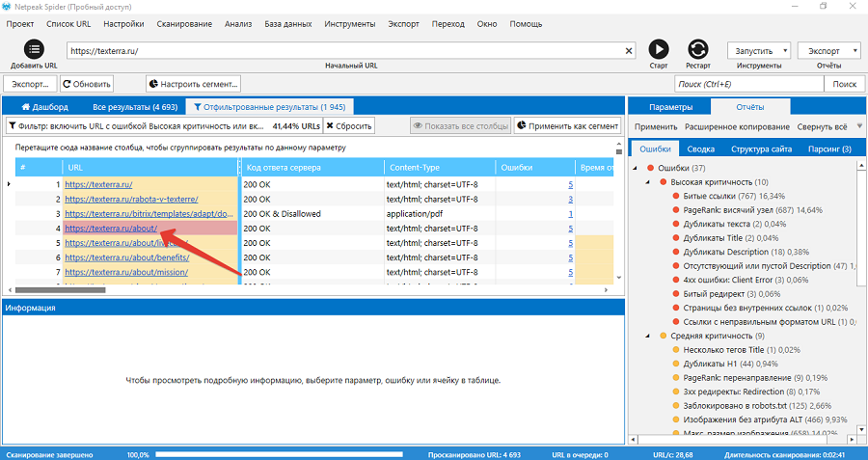The height and width of the screenshot is (460, 868).
Task: Click error count 1 in the PDF row
Action: click(x=570, y=214)
